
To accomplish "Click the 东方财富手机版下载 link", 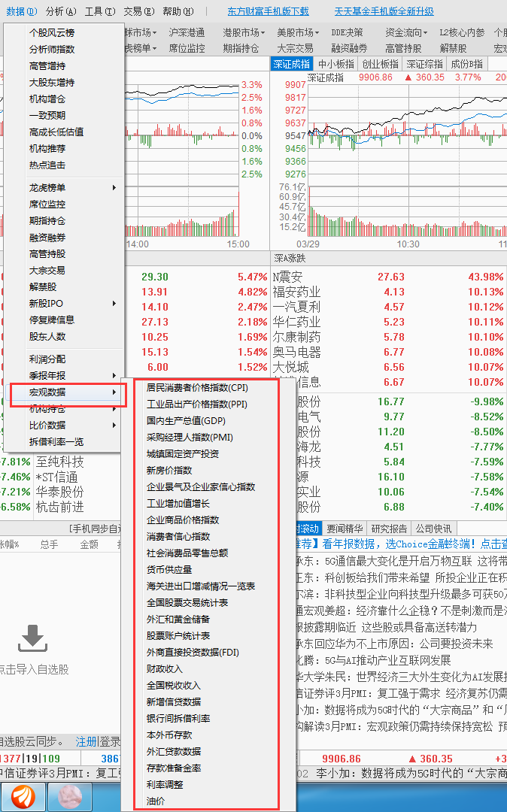I will point(269,11).
